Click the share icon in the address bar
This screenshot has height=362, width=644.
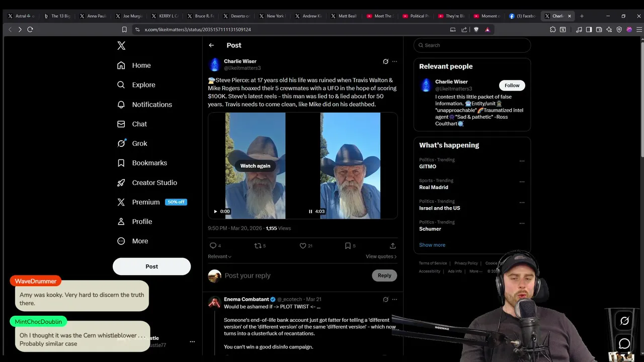(464, 30)
